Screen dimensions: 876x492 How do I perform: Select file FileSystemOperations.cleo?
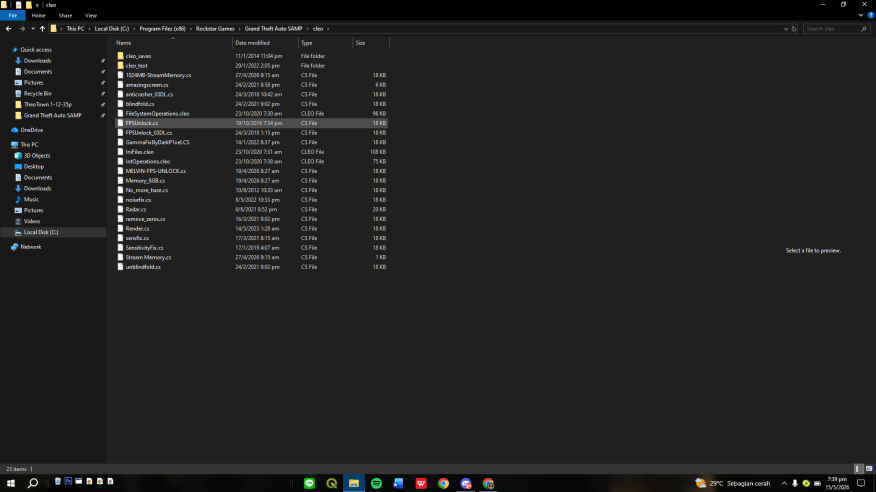click(251, 113)
